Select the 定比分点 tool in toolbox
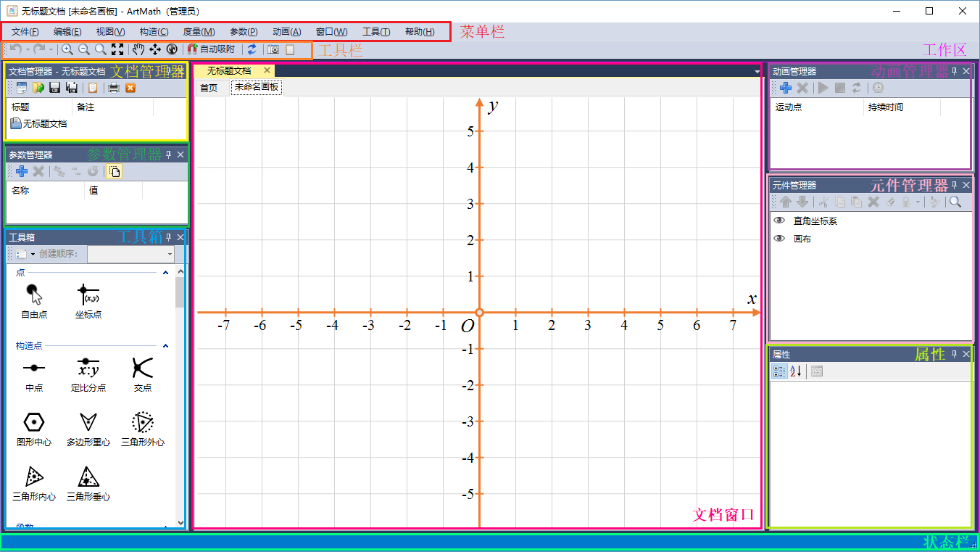Image resolution: width=980 pixels, height=552 pixels. pos(88,374)
